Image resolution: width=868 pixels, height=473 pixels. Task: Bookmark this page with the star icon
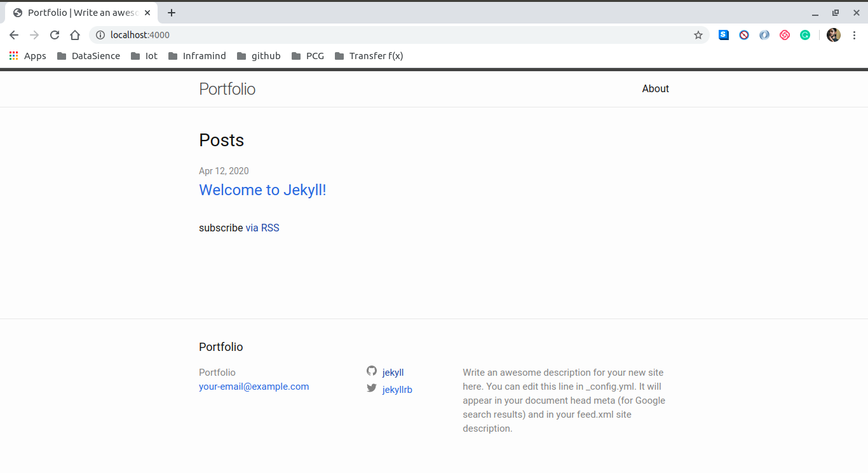pyautogui.click(x=698, y=35)
